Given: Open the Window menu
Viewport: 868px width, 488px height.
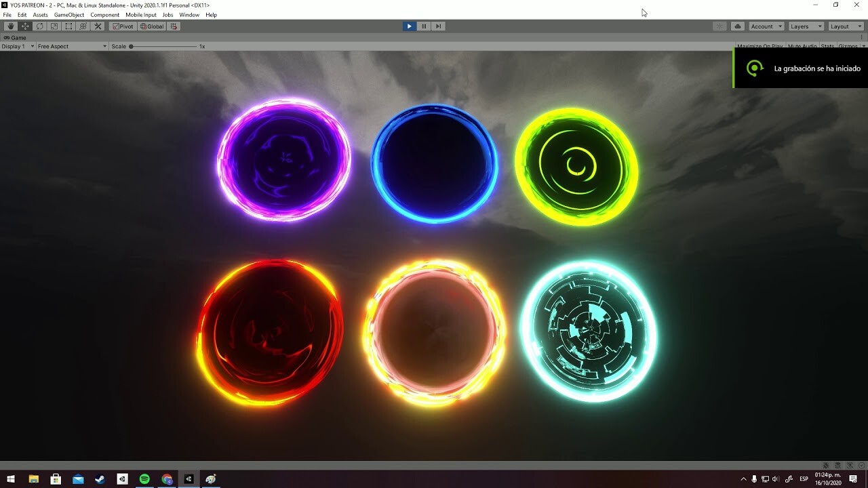Looking at the screenshot, I should [189, 14].
